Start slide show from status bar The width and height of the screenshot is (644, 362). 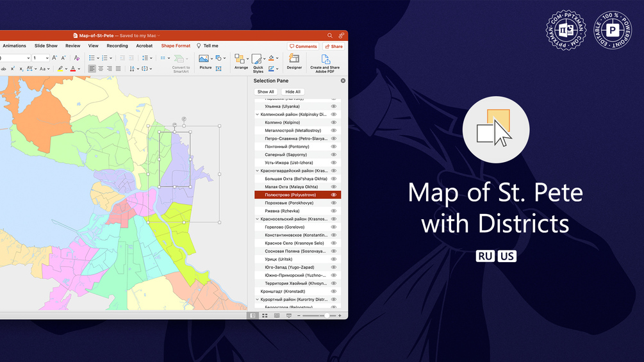(289, 316)
